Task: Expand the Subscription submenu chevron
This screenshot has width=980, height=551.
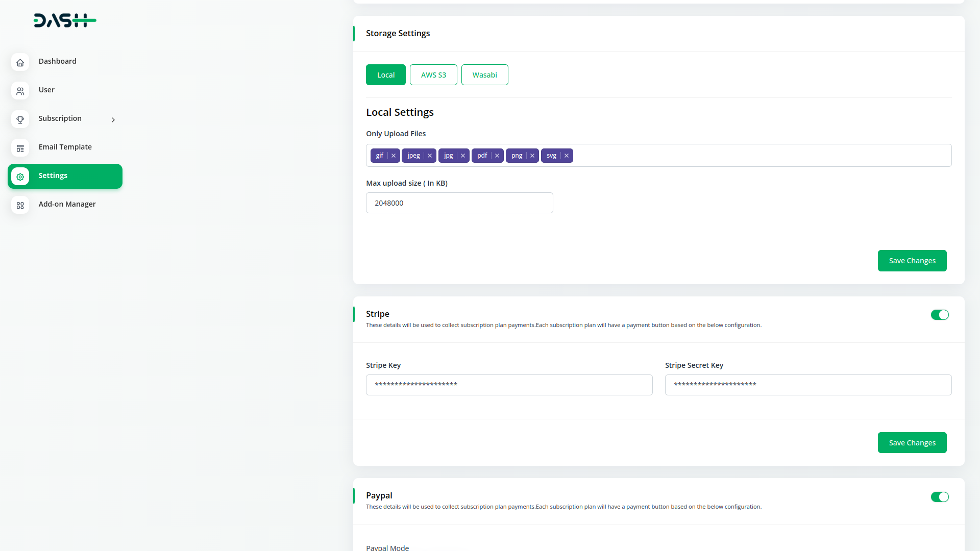Action: [x=113, y=119]
